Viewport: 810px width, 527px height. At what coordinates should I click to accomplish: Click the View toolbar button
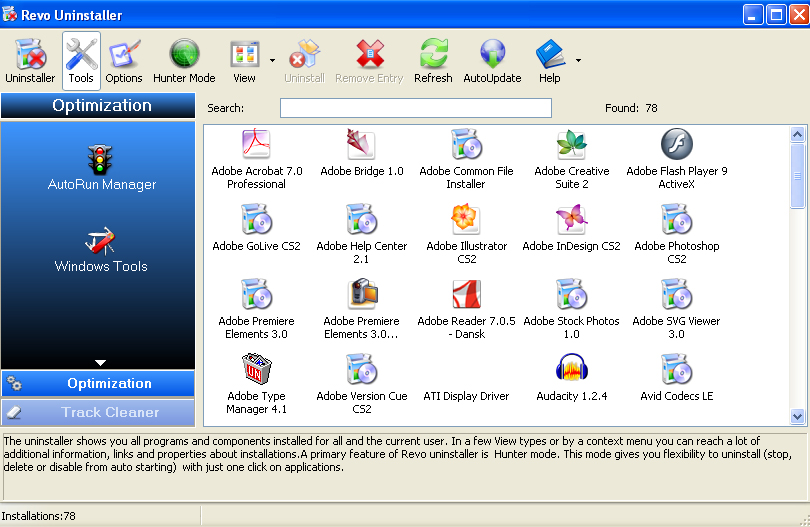point(244,61)
